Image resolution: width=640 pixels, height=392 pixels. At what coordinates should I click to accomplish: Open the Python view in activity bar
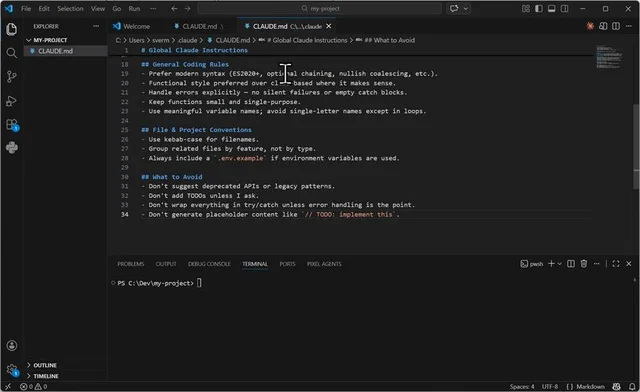11,147
